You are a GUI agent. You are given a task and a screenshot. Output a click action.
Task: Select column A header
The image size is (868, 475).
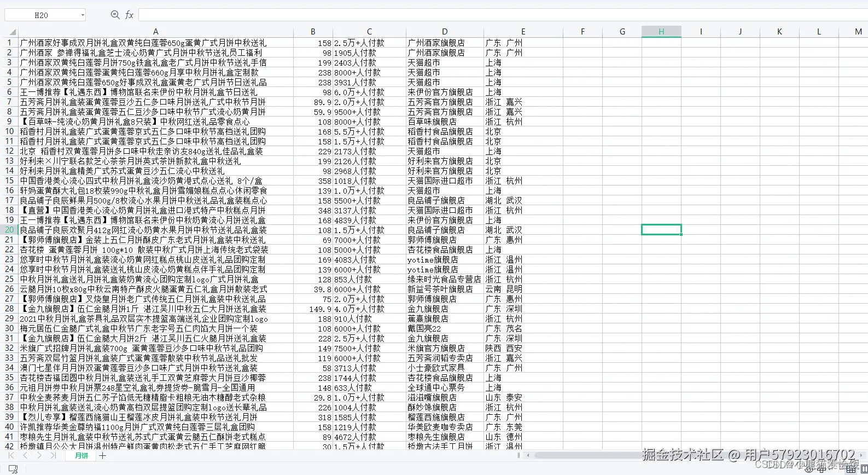click(155, 32)
